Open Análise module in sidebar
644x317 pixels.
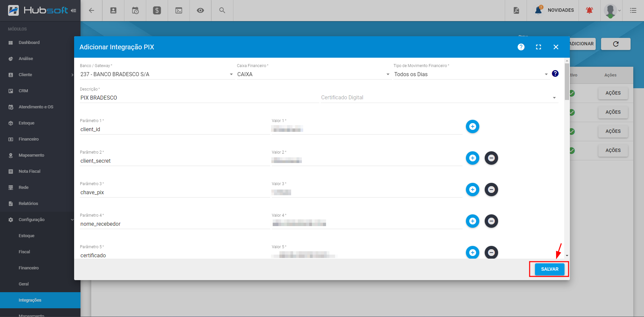click(40, 59)
